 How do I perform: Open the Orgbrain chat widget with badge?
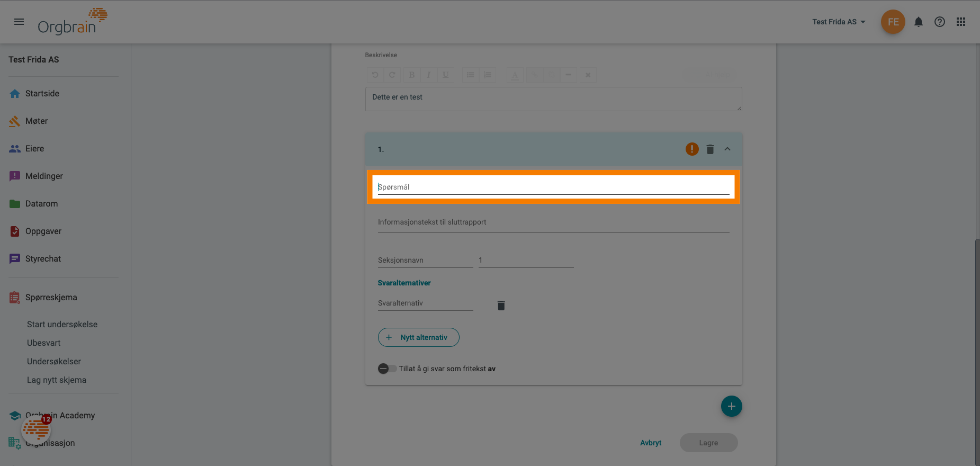pyautogui.click(x=36, y=429)
